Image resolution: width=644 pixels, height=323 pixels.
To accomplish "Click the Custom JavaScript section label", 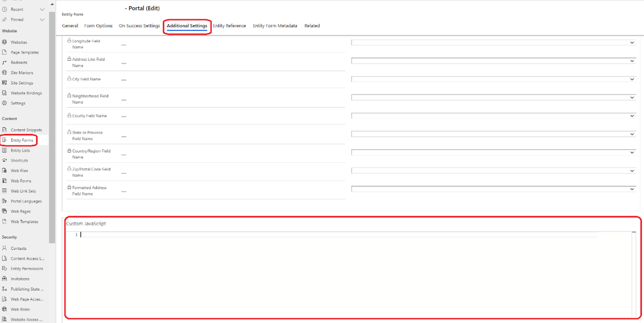I will [86, 224].
